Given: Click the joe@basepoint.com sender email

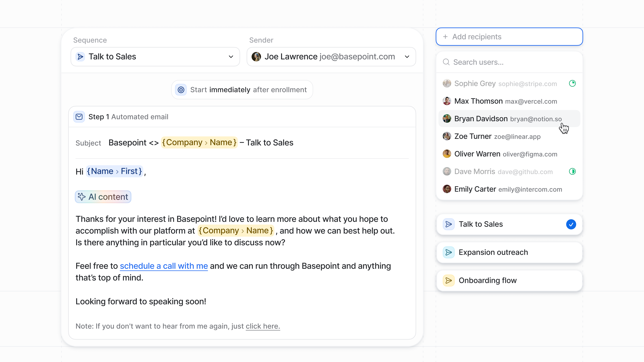Looking at the screenshot, I should 357,57.
